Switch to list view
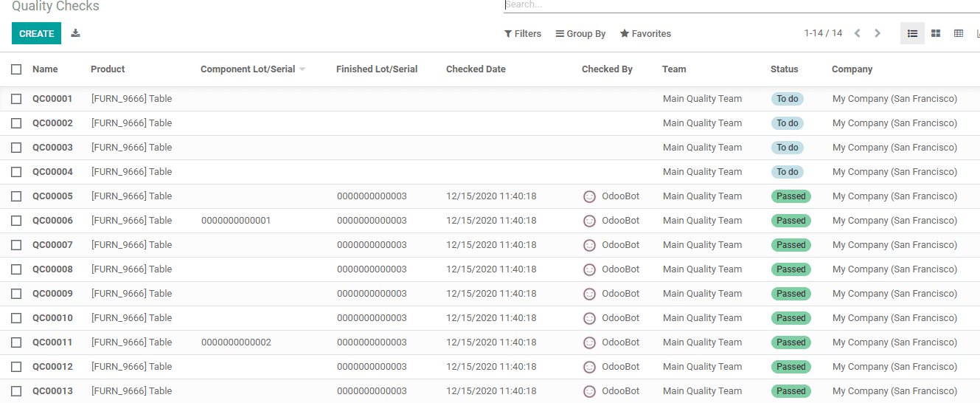 click(x=912, y=33)
